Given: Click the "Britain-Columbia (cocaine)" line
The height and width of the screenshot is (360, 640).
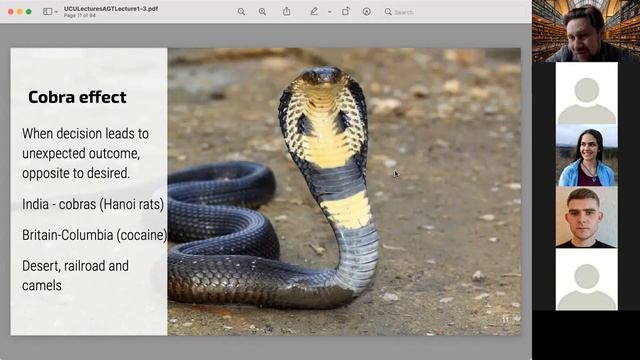Looking at the screenshot, I should pyautogui.click(x=95, y=235).
